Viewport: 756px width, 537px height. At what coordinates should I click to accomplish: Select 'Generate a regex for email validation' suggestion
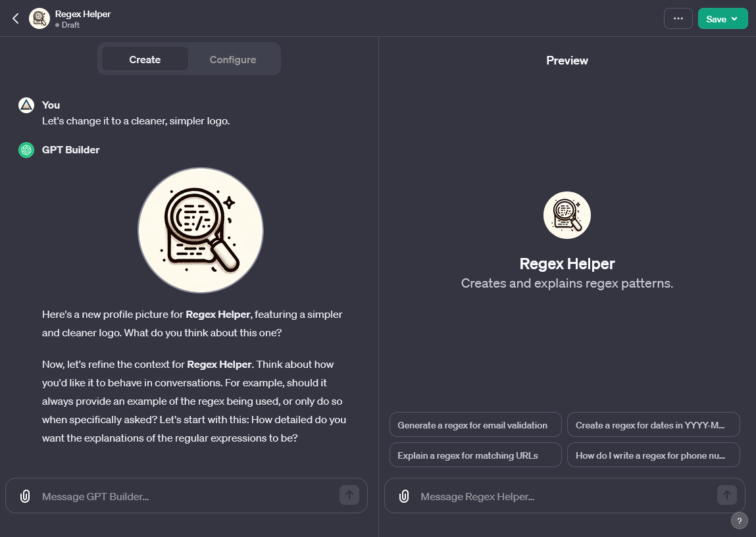click(476, 424)
